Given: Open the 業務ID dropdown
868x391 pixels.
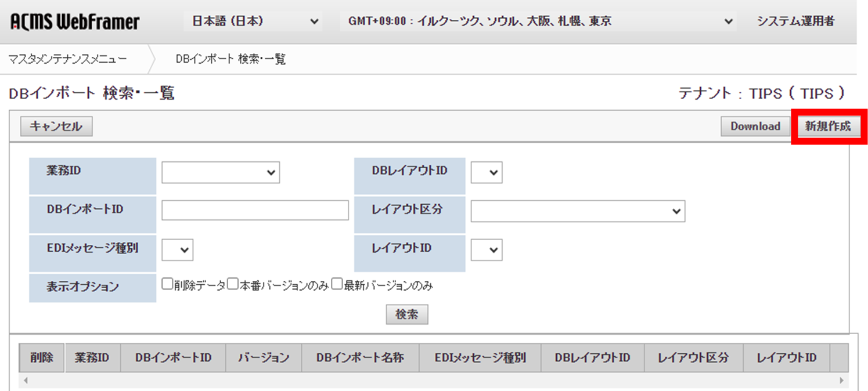Looking at the screenshot, I should 221,172.
